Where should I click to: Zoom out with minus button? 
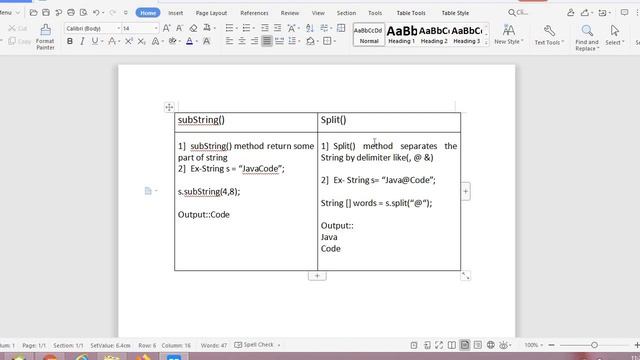pyautogui.click(x=551, y=345)
